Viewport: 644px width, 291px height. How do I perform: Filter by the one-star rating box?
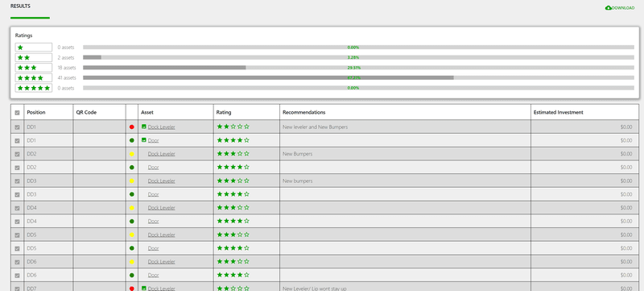(x=34, y=48)
